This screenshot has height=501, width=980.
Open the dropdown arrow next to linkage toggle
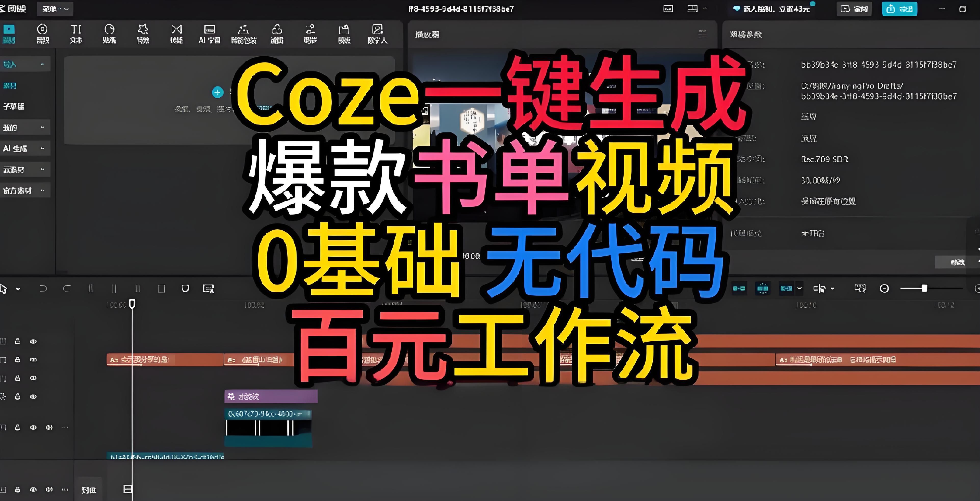(799, 289)
